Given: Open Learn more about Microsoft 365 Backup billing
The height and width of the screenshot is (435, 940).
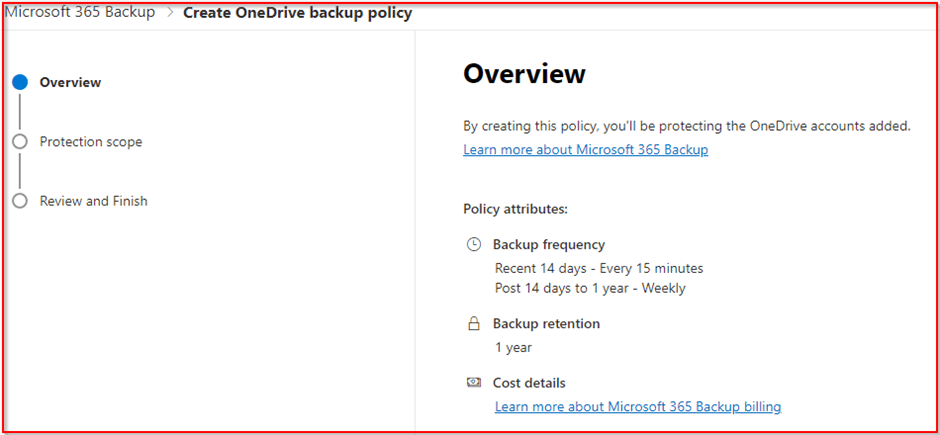Looking at the screenshot, I should [637, 407].
